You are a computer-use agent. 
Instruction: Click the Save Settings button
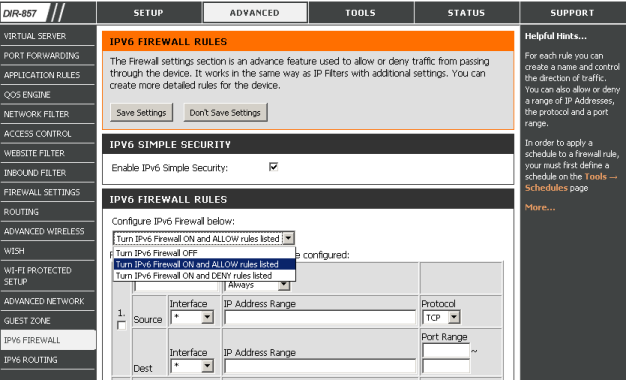point(141,113)
